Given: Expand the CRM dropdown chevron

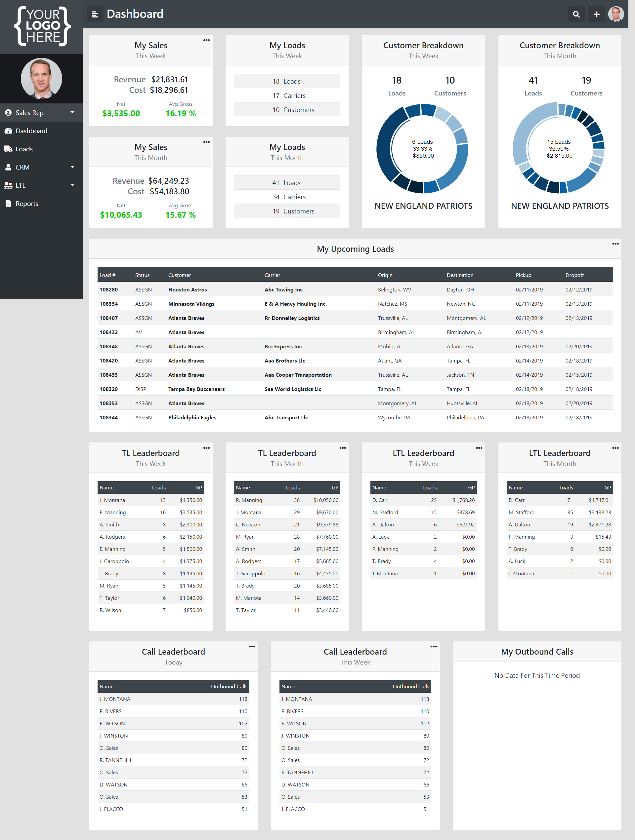Looking at the screenshot, I should (72, 167).
